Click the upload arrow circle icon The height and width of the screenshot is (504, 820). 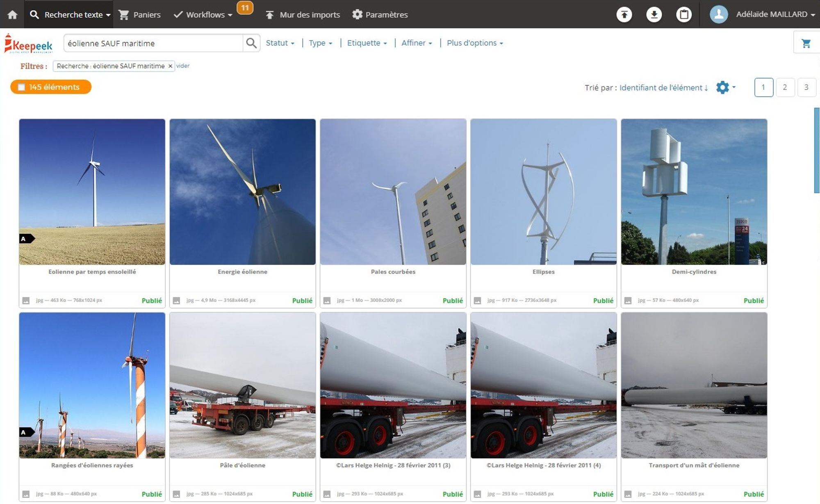pos(624,15)
